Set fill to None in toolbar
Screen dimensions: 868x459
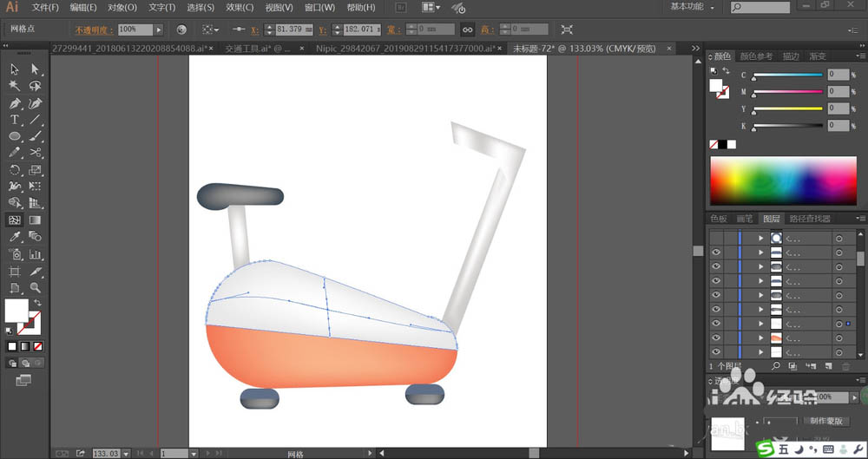coord(37,346)
